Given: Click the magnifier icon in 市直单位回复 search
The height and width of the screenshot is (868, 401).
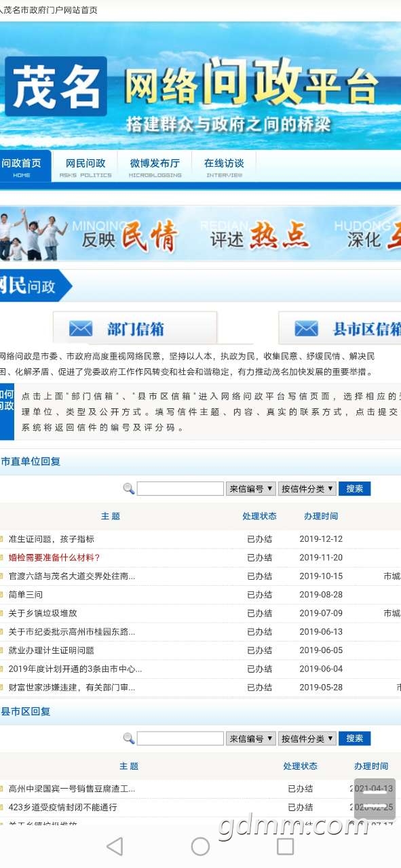Looking at the screenshot, I should (128, 488).
